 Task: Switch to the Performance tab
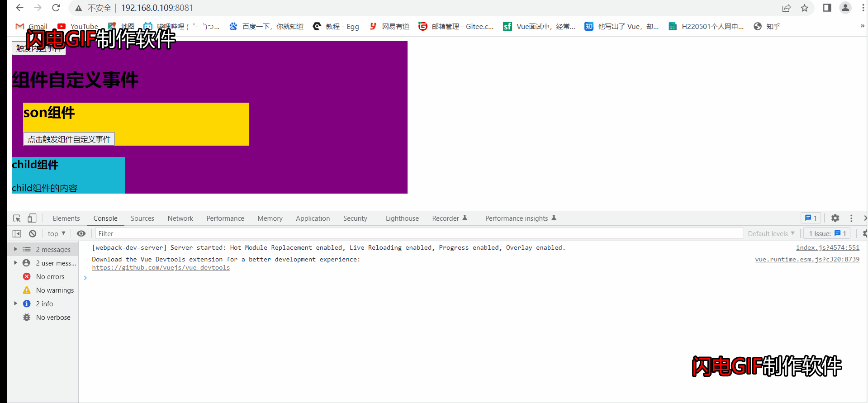(x=225, y=218)
